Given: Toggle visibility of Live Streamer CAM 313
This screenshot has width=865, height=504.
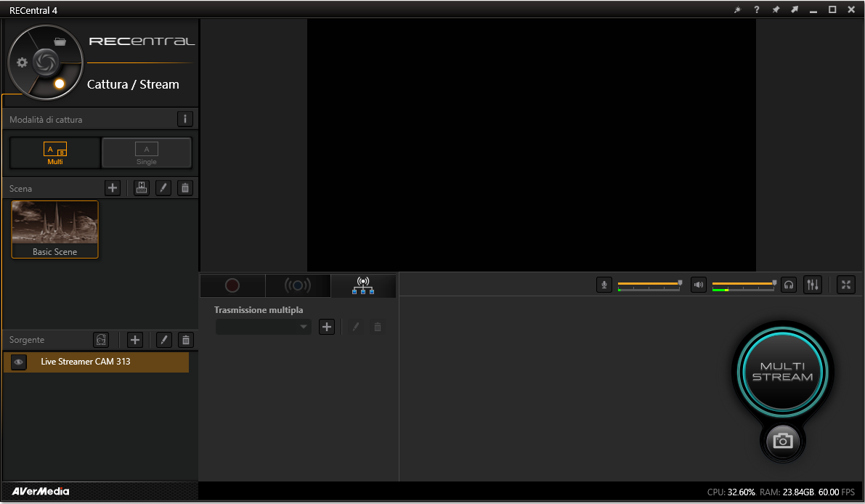Looking at the screenshot, I should point(19,362).
